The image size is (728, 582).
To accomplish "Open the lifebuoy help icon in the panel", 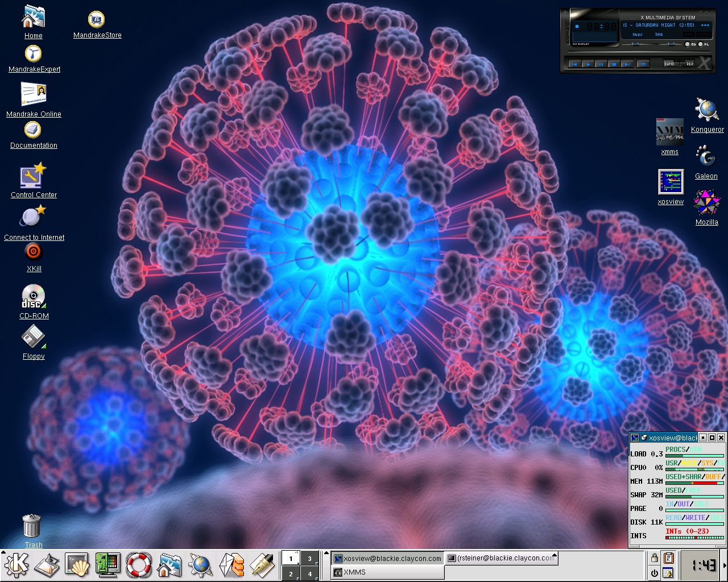I will click(x=139, y=565).
